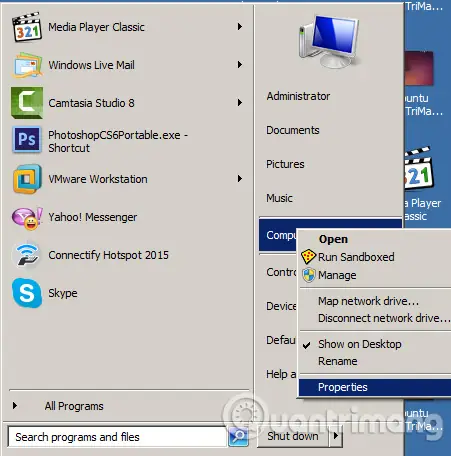
Task: Click the search magnifier button
Action: pyautogui.click(x=238, y=436)
